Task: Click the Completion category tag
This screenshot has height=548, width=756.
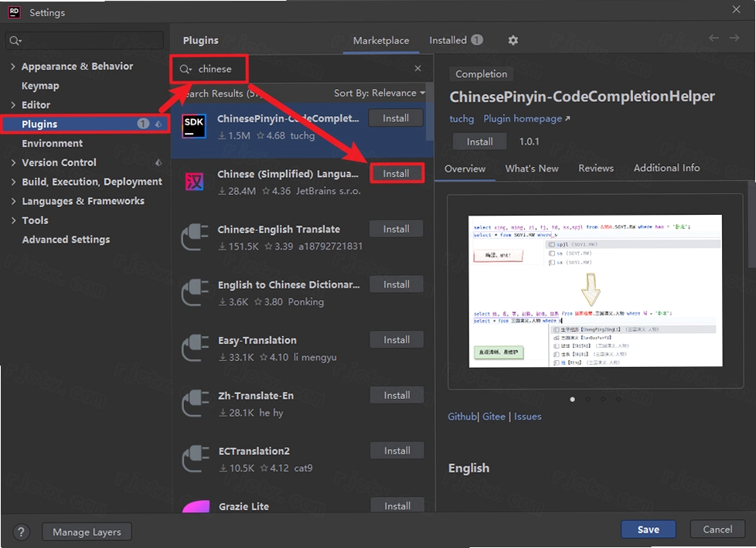Action: pyautogui.click(x=481, y=73)
